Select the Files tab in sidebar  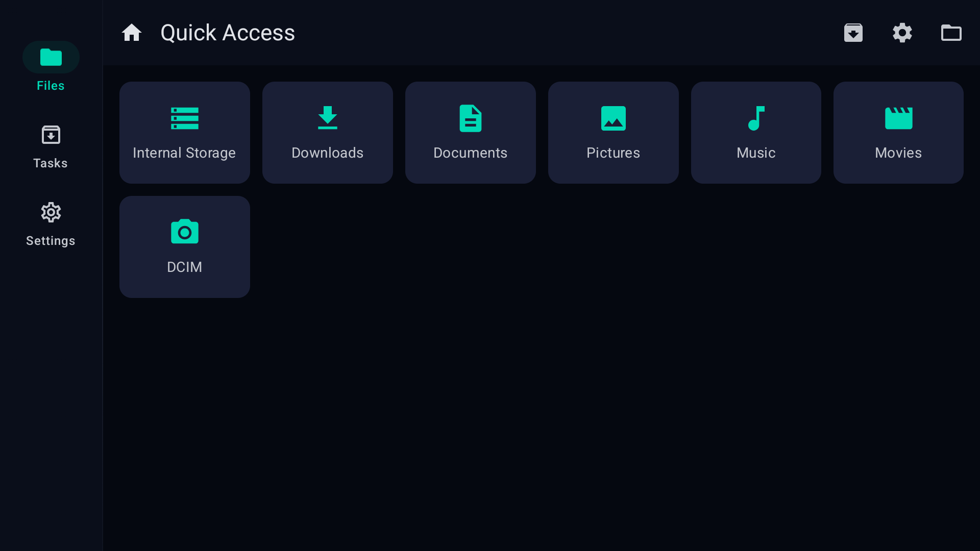click(x=51, y=67)
